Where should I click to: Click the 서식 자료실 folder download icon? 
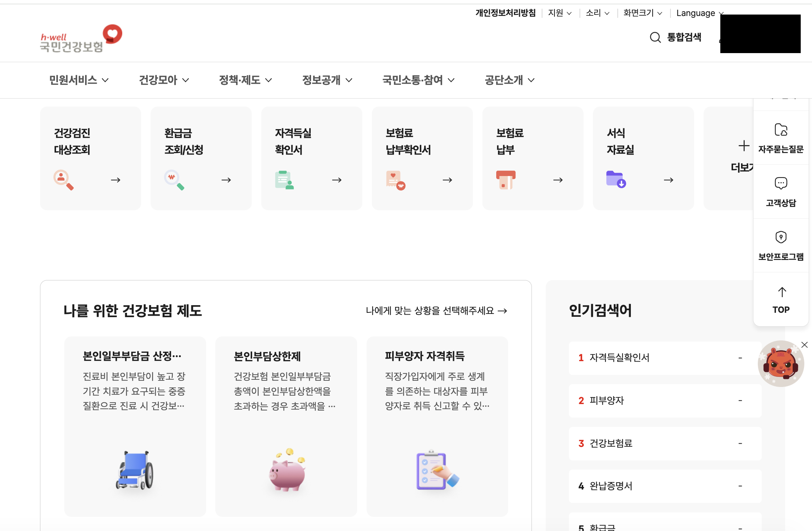616,179
